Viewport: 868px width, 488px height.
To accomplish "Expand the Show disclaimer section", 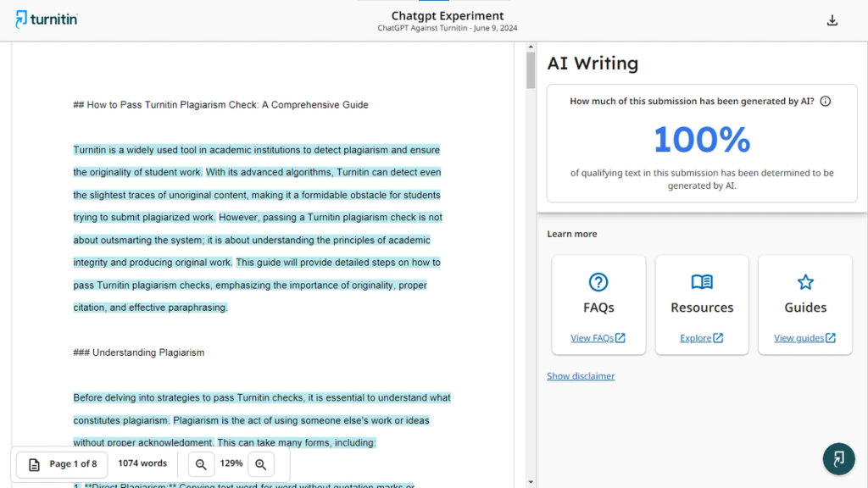I will point(581,375).
